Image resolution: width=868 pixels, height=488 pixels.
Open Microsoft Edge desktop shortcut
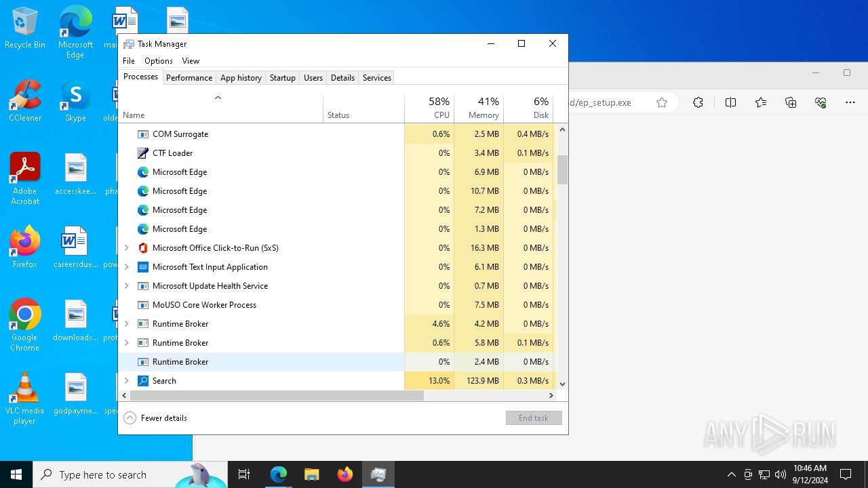(75, 32)
